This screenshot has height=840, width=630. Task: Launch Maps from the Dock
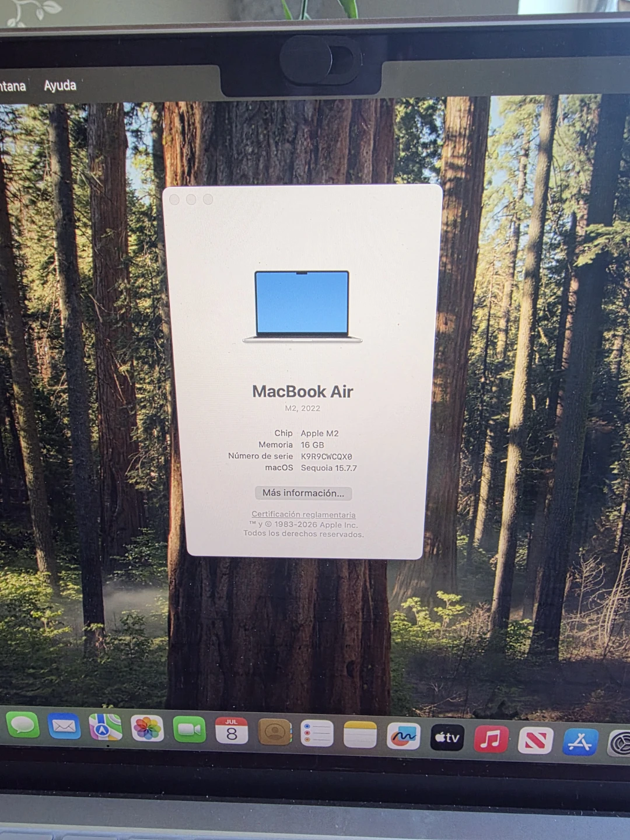106,727
